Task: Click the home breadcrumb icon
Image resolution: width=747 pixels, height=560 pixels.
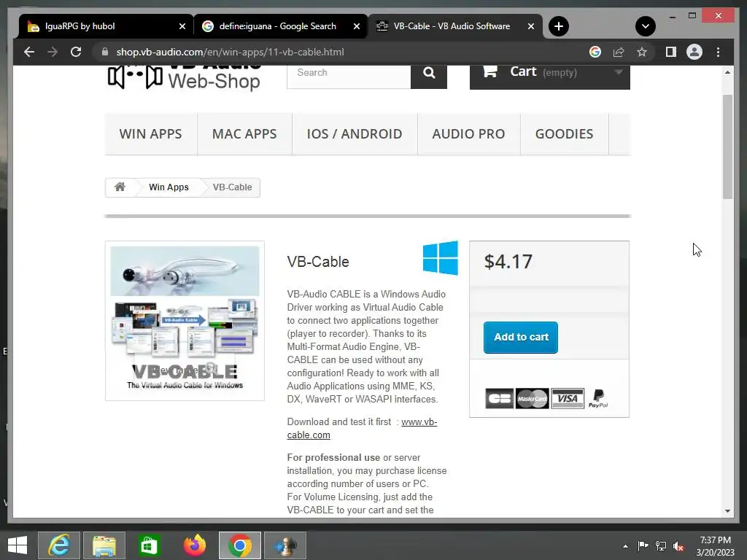Action: click(120, 187)
